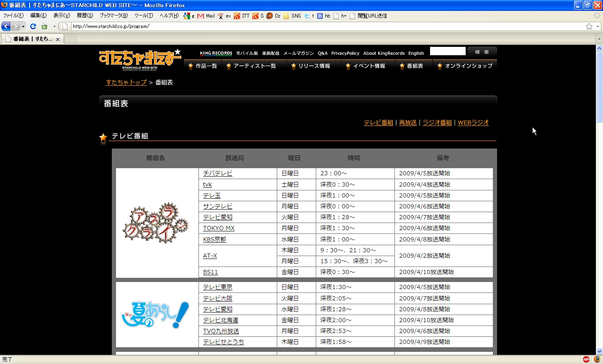
Task: Open the 'ITT' bookmark
Action: [242, 16]
